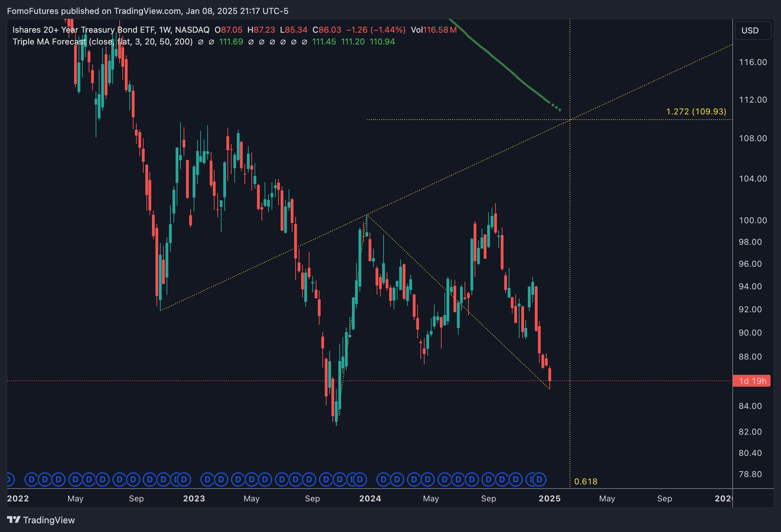
Task: Select the thick green moving average line
Action: [501, 63]
